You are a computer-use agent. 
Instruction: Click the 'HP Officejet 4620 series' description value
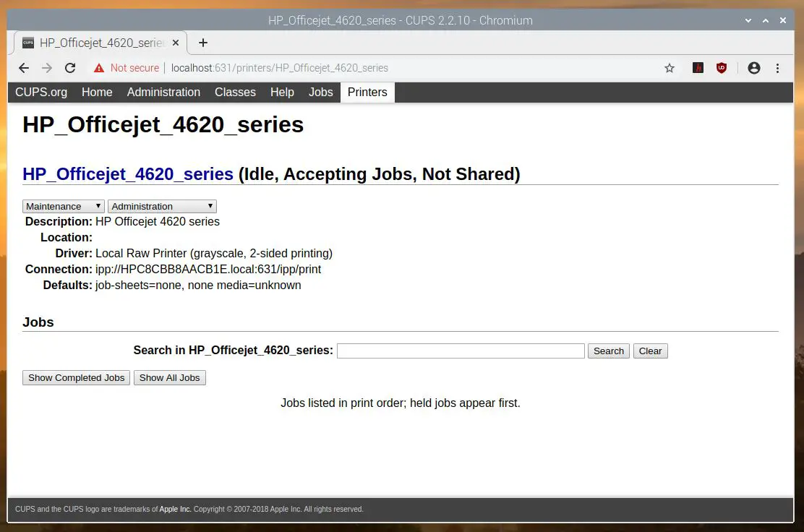click(158, 221)
